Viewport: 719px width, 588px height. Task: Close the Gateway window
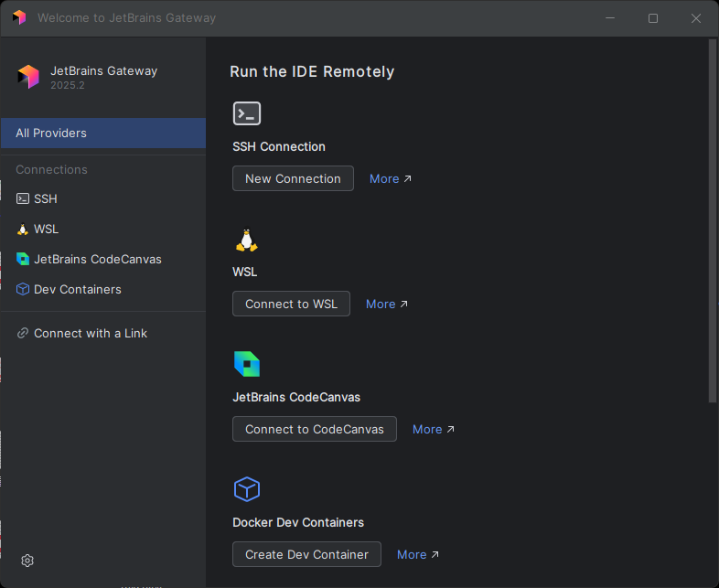(696, 18)
